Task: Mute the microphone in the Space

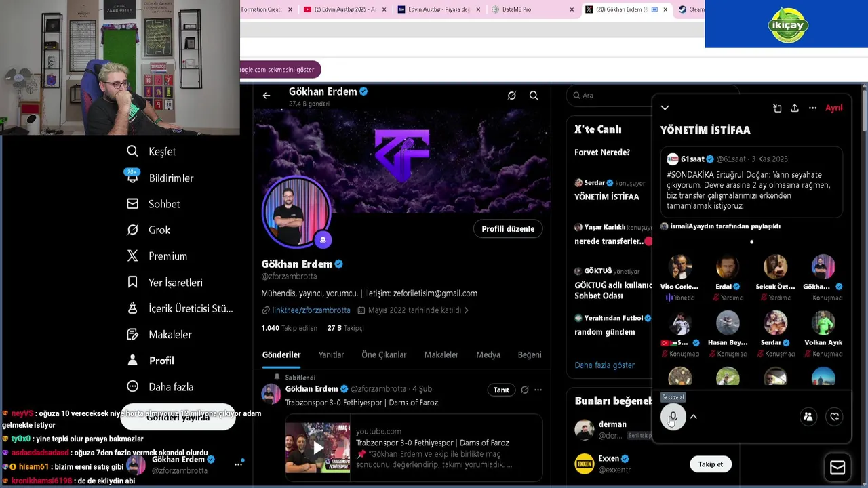Action: point(673,417)
